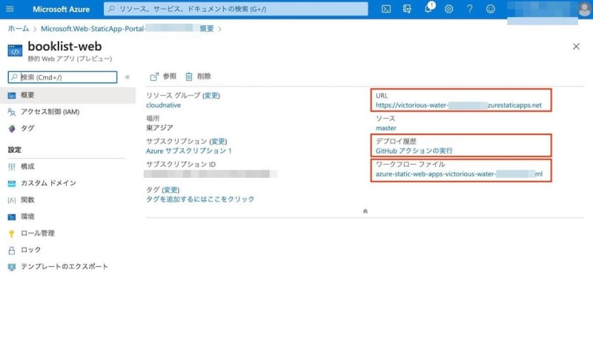The width and height of the screenshot is (593, 364).
Task: Open ロール管理 menu item
Action: point(68,233)
